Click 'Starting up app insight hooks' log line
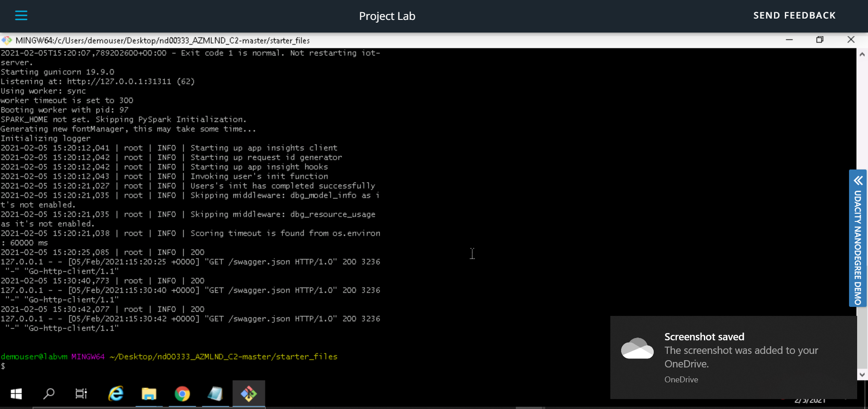The width and height of the screenshot is (868, 409). pos(164,167)
